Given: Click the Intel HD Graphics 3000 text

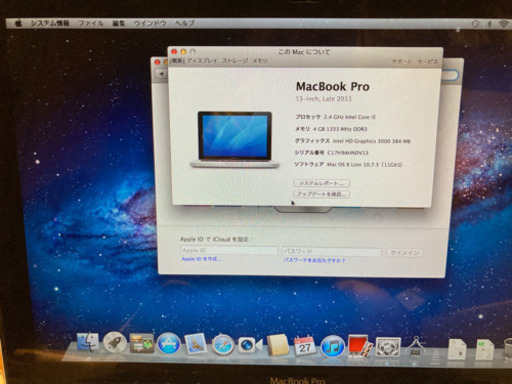Looking at the screenshot, I should (371, 141).
